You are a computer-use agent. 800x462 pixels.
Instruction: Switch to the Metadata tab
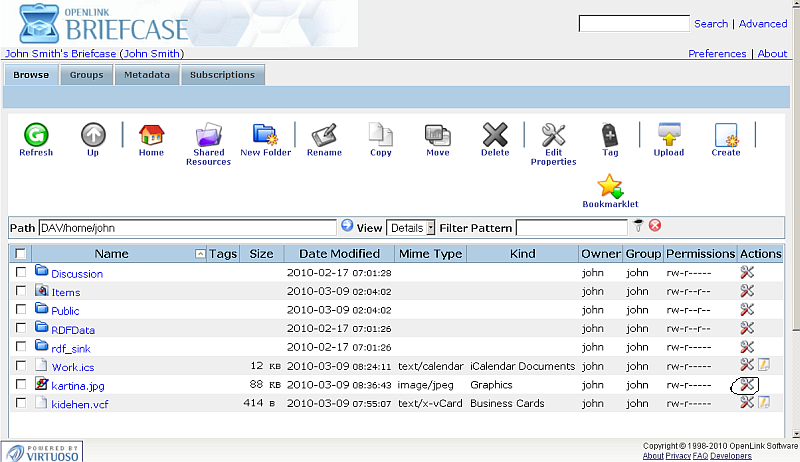click(x=146, y=75)
